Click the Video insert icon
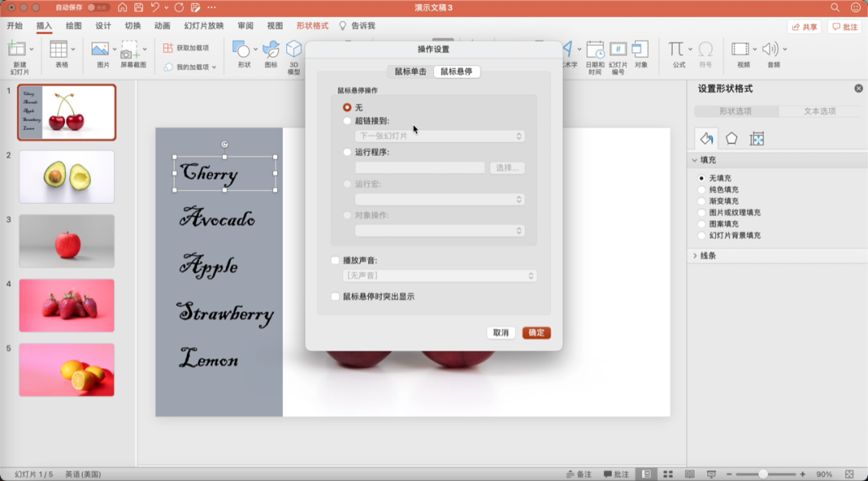The height and width of the screenshot is (481, 868). [x=740, y=49]
